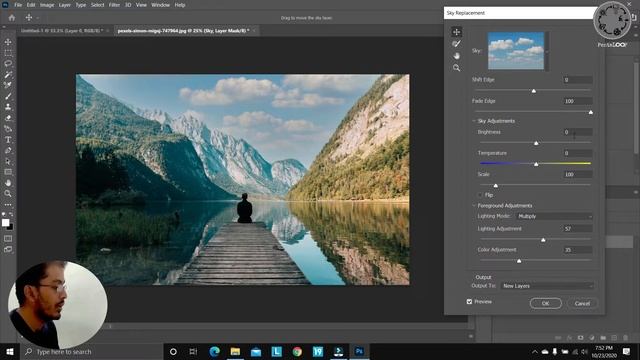Select the Brush tool

point(8,96)
